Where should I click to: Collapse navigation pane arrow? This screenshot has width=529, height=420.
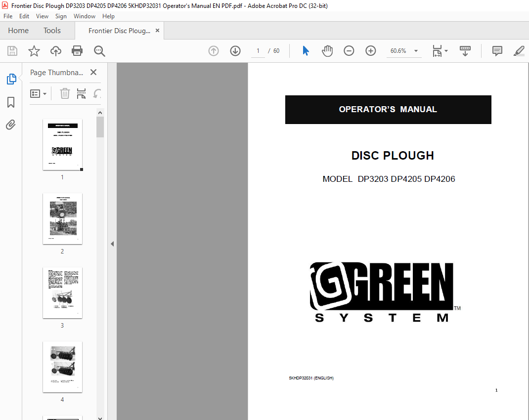click(x=112, y=244)
